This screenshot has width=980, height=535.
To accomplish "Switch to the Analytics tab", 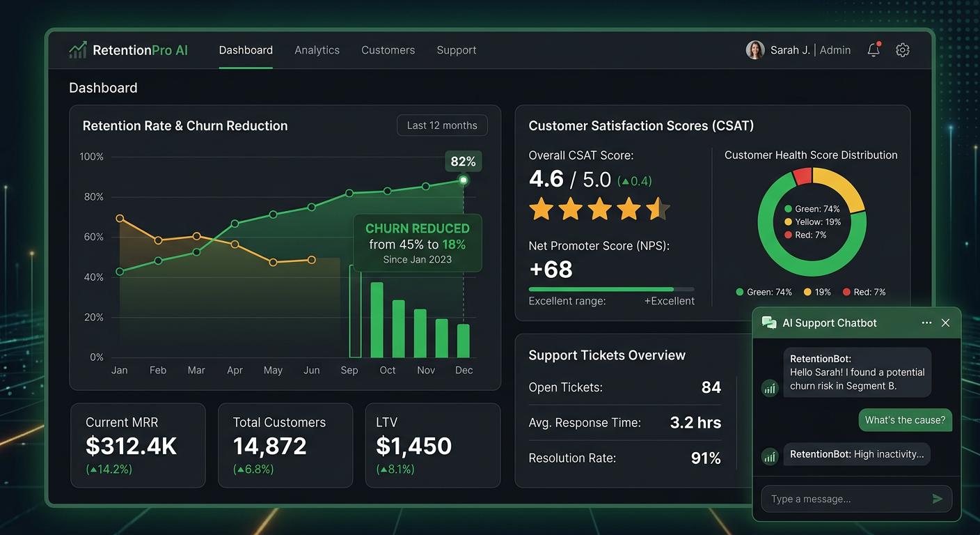I will [317, 50].
